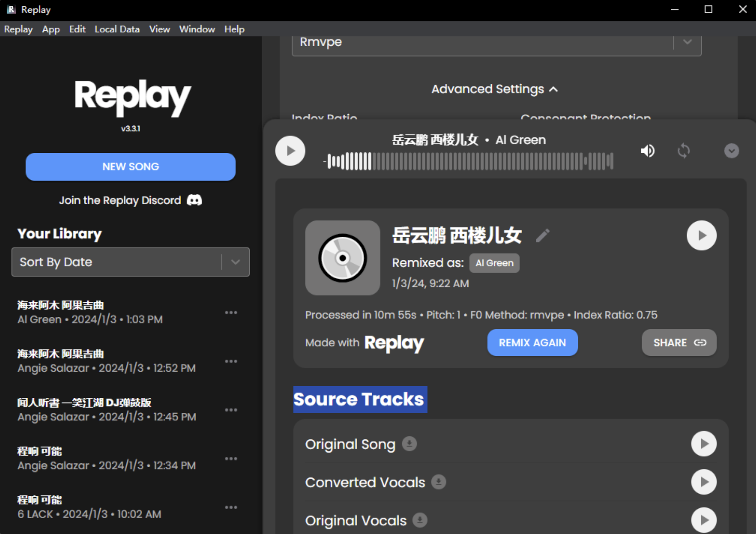The height and width of the screenshot is (534, 756).
Task: Open the Window menu
Action: point(197,29)
